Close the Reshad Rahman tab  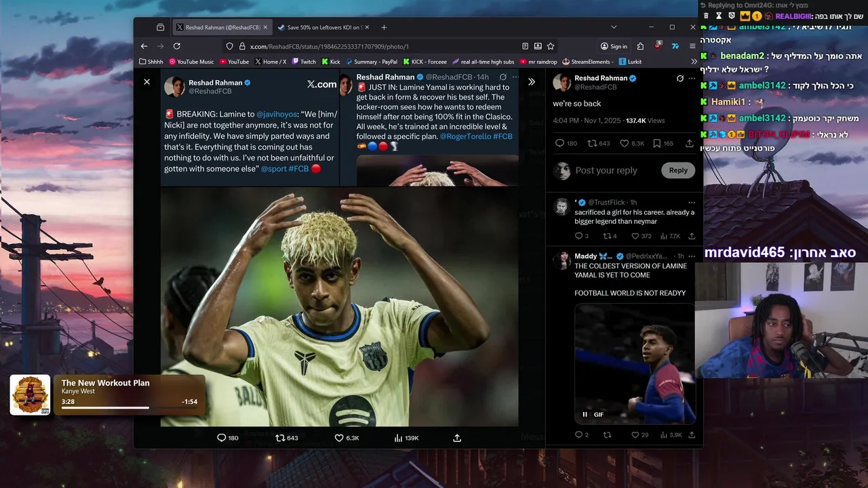[265, 27]
